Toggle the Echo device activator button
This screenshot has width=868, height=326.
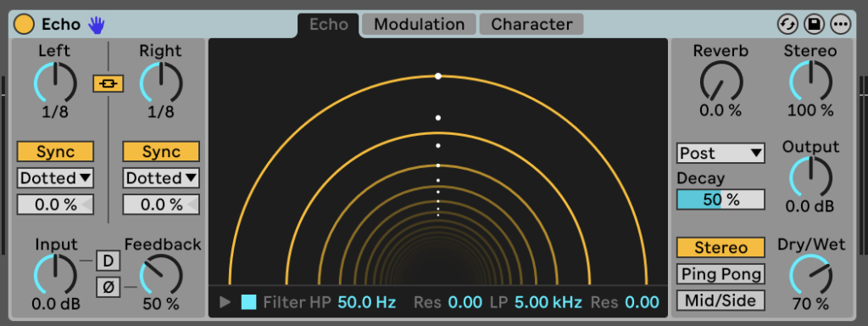tap(24, 25)
